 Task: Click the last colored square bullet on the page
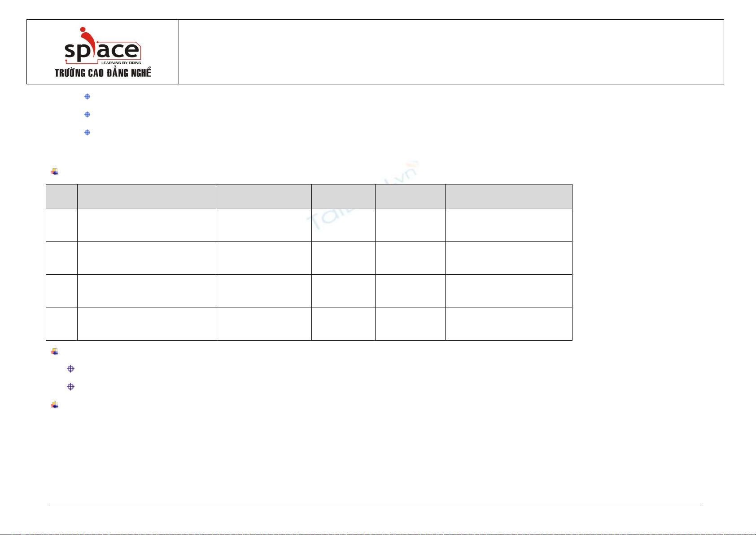[54, 405]
